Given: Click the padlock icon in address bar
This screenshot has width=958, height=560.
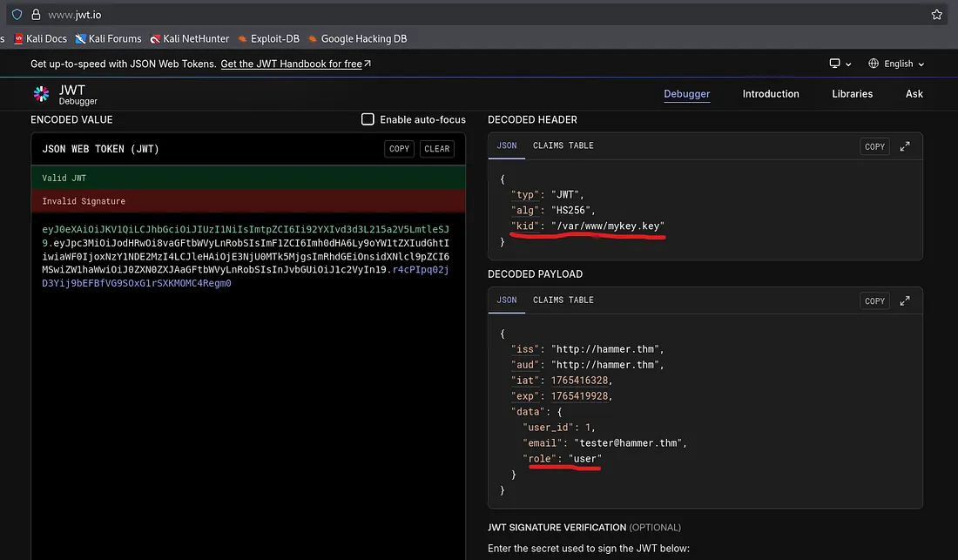Looking at the screenshot, I should pyautogui.click(x=36, y=15).
